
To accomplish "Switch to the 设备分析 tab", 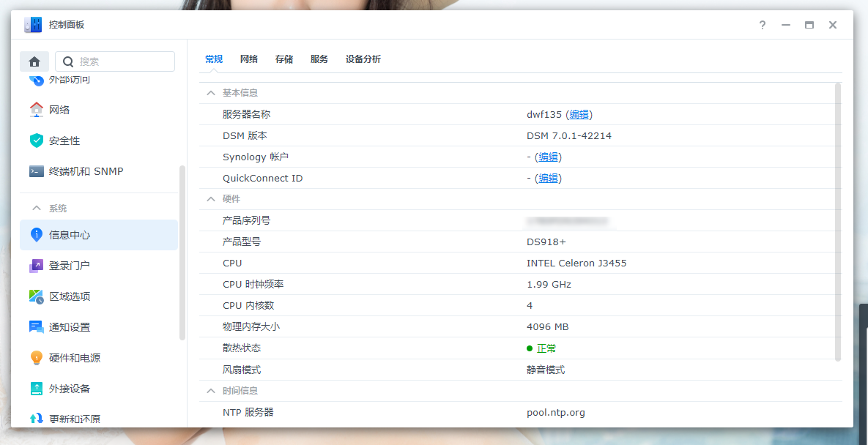I will tap(363, 59).
